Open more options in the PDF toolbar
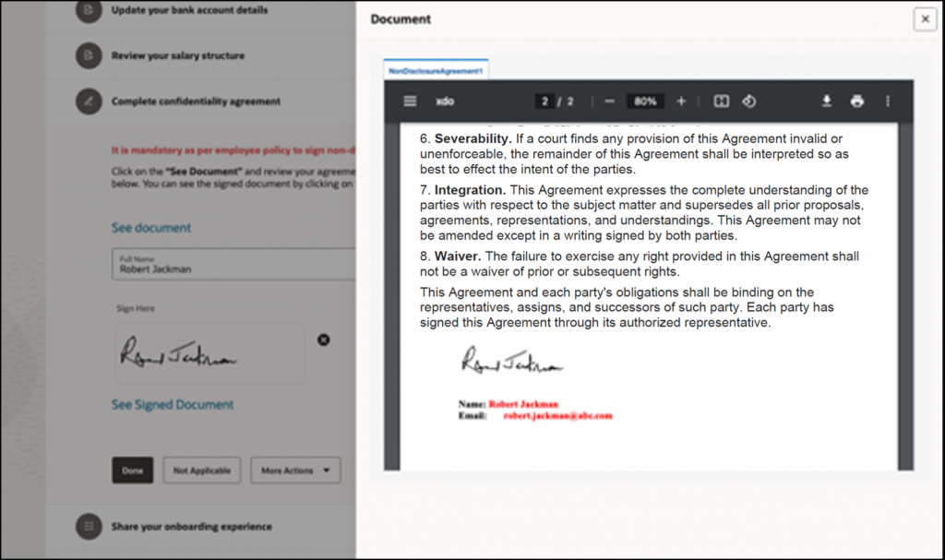Screen dimensions: 945x560 [888, 101]
